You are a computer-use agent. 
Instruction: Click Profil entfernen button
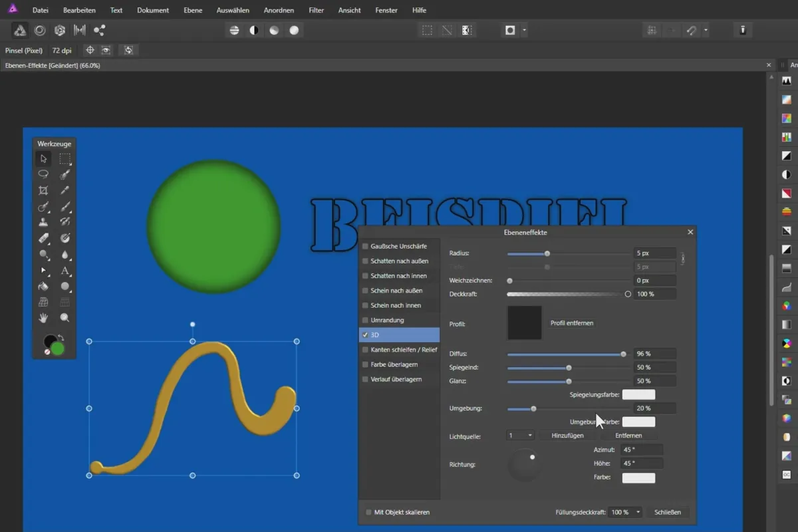tap(572, 323)
